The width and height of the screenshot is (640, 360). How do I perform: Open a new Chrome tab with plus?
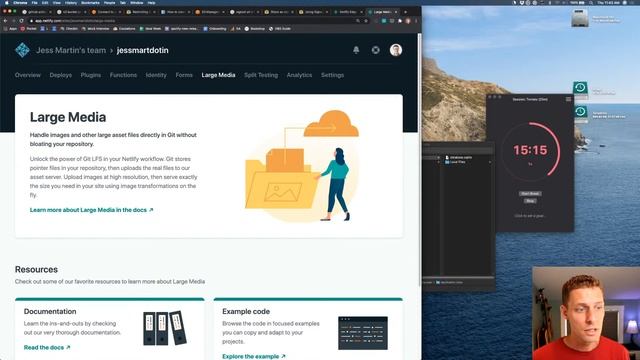pyautogui.click(x=405, y=12)
